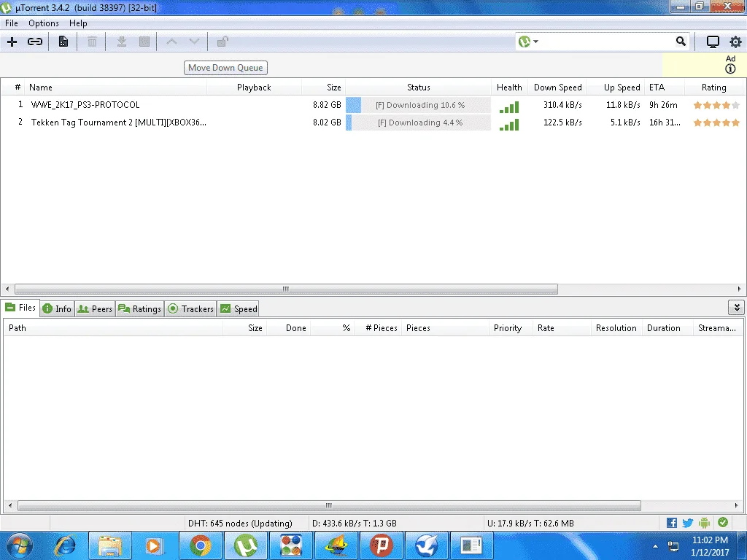Click the Create New Torrent file icon
The height and width of the screenshot is (560, 747).
[x=63, y=42]
